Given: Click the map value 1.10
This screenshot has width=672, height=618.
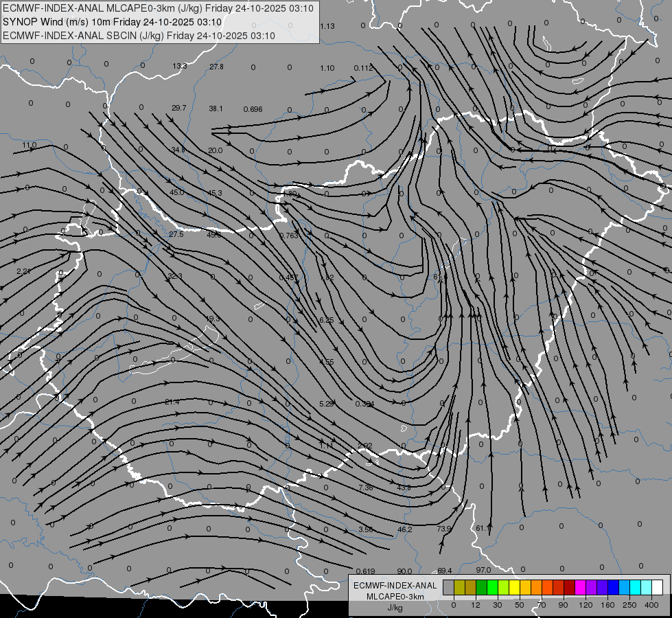Looking at the screenshot, I should (x=327, y=68).
